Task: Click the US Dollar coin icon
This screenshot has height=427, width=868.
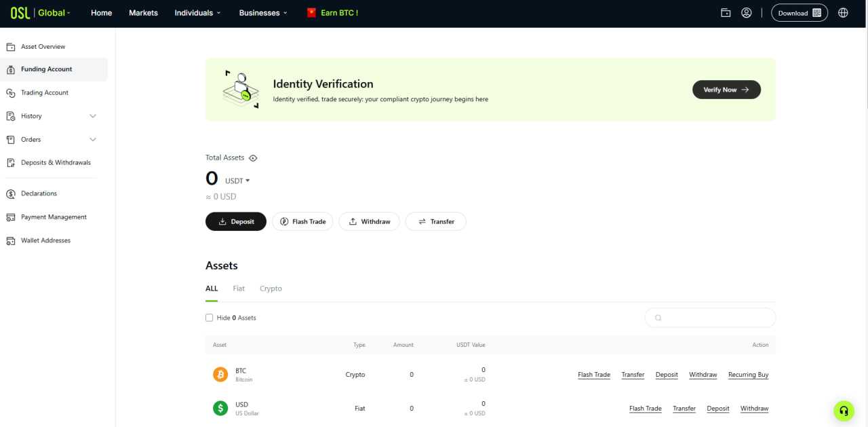Action: coord(220,408)
